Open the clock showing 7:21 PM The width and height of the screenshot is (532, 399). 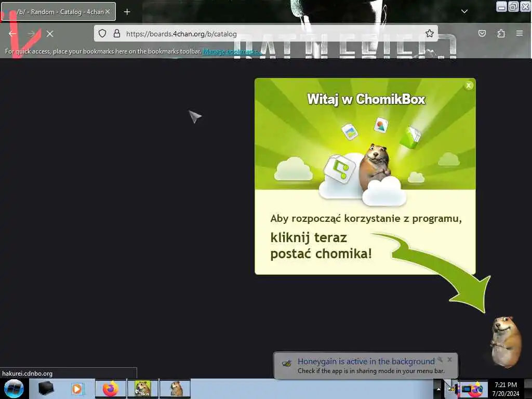(506, 389)
